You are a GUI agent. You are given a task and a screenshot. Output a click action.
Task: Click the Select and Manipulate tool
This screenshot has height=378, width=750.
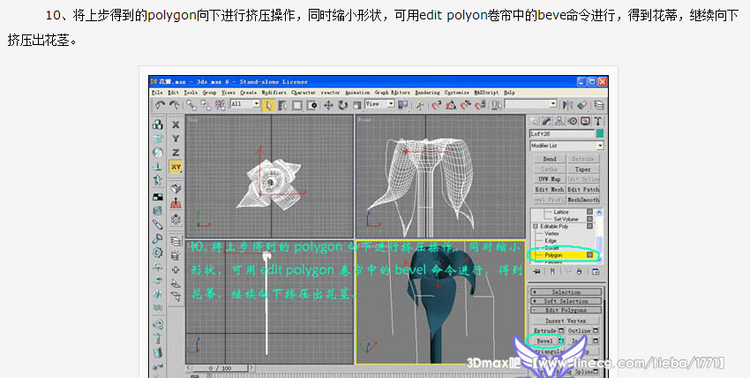419,105
